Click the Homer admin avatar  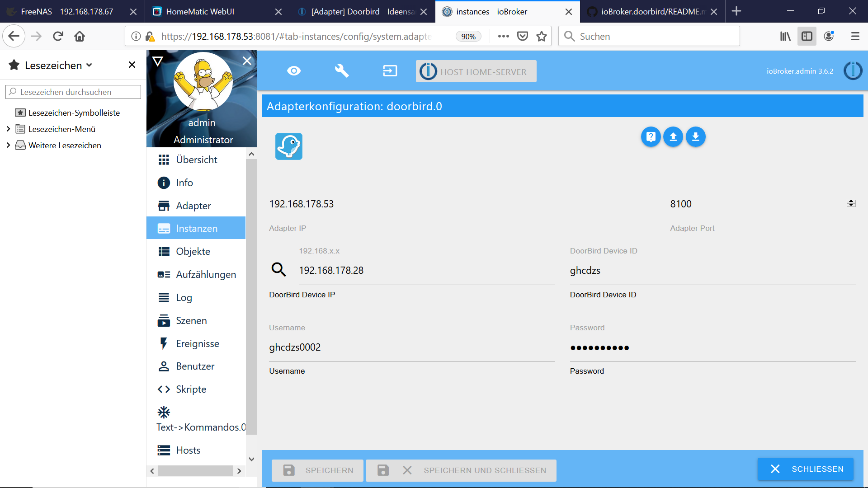[x=203, y=81]
